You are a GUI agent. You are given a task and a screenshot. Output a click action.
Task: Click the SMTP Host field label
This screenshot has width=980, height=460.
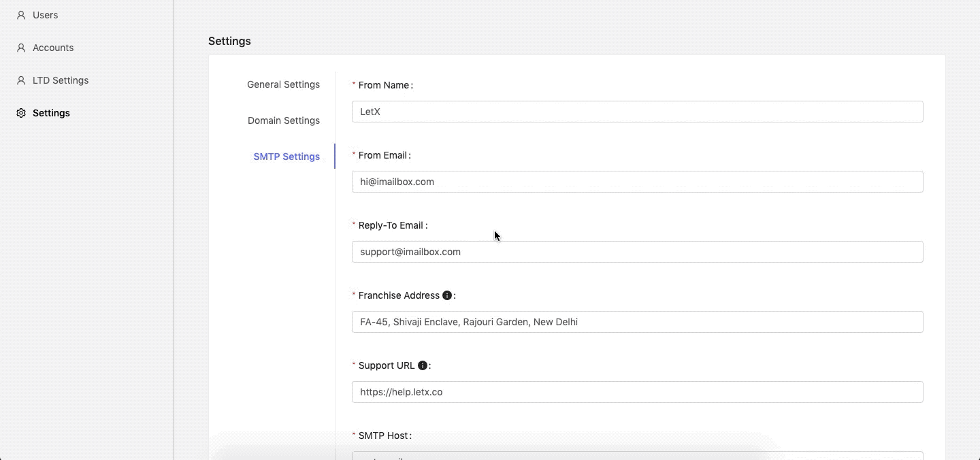click(385, 436)
